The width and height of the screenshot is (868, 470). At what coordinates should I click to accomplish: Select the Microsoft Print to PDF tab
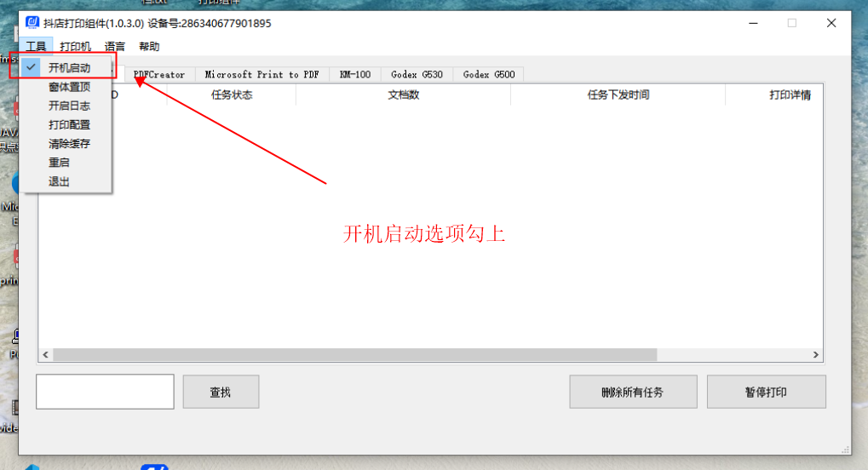coord(262,75)
